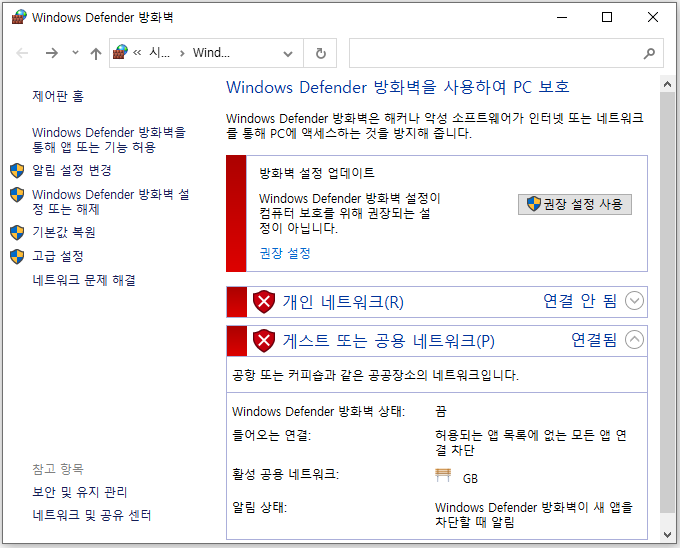Image resolution: width=680 pixels, height=548 pixels.
Task: Click the 개인 네트워크(R) heading
Action: [x=343, y=302]
